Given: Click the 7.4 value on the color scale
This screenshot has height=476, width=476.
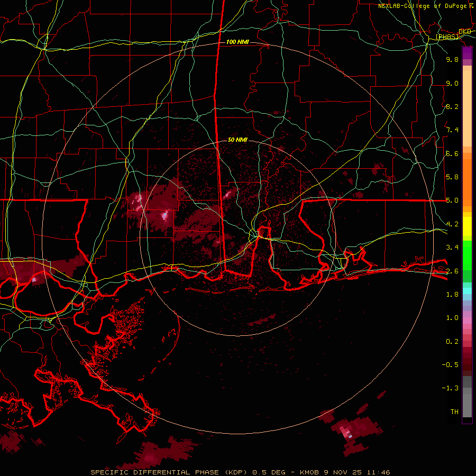Looking at the screenshot, I should pos(452,130).
